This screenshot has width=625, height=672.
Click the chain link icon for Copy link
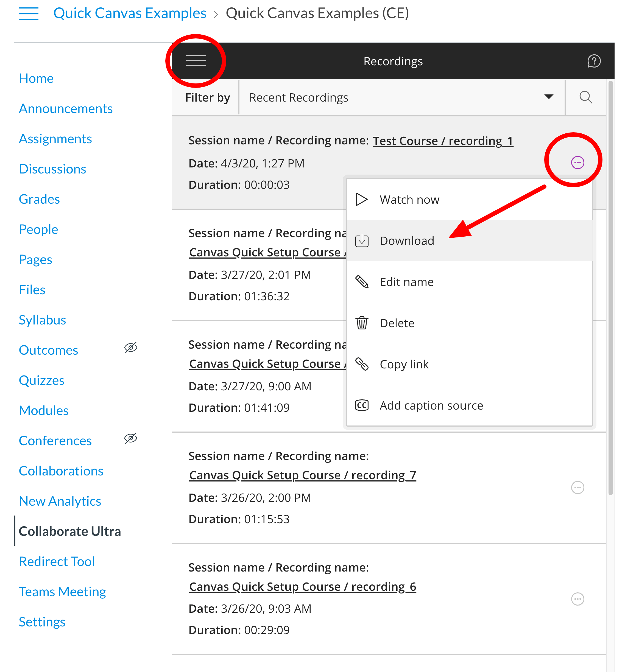pyautogui.click(x=362, y=364)
